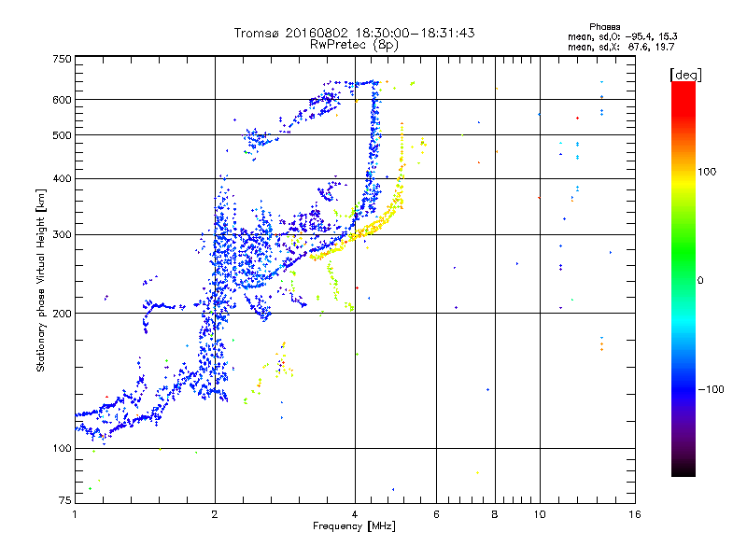Image resolution: width=747 pixels, height=560 pixels.
Task: Click x-axis tick label '8'
Action: [495, 514]
